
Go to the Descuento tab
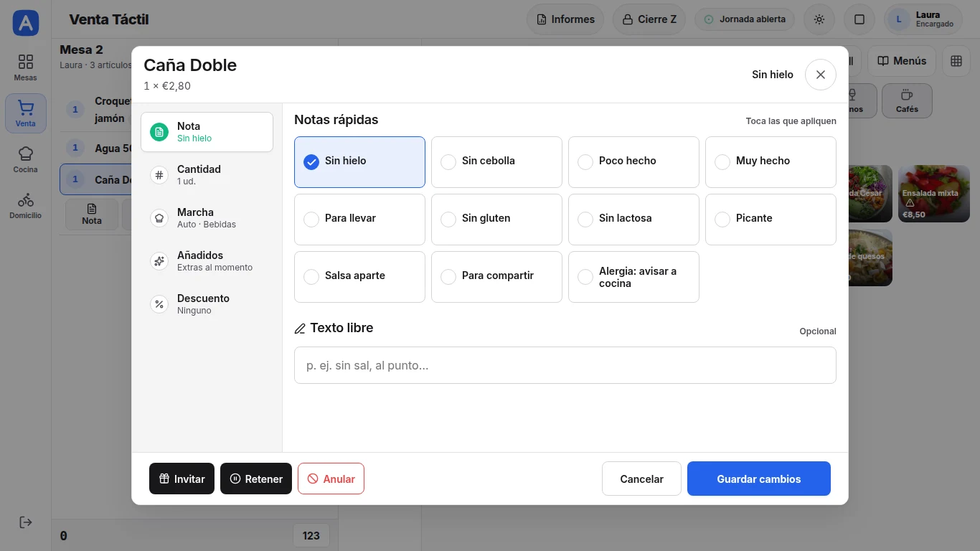[x=207, y=304]
